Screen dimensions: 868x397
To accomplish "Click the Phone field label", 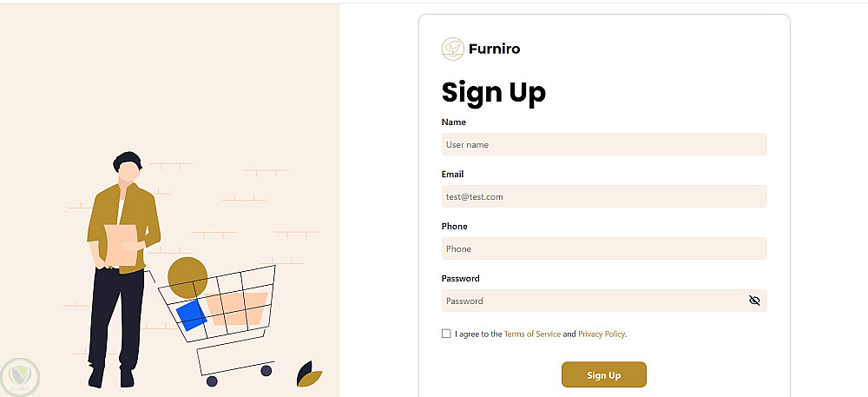I will click(x=454, y=227).
